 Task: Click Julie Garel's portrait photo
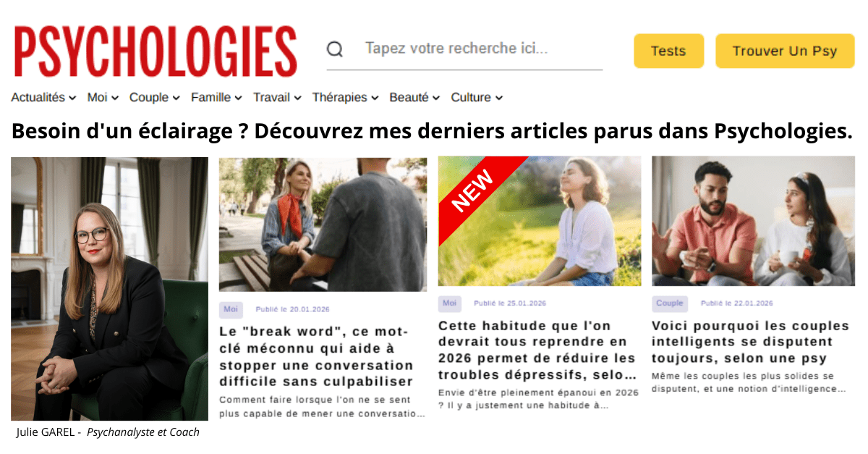[x=109, y=288]
